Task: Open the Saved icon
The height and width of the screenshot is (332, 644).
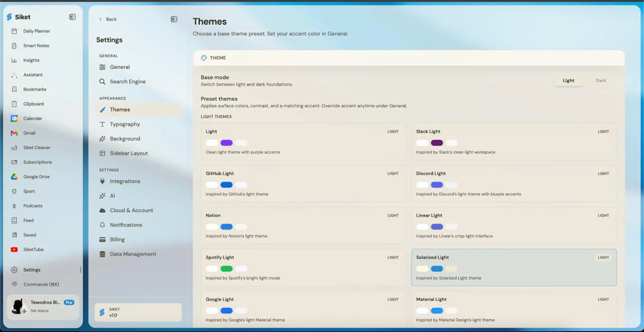Action: (x=14, y=235)
